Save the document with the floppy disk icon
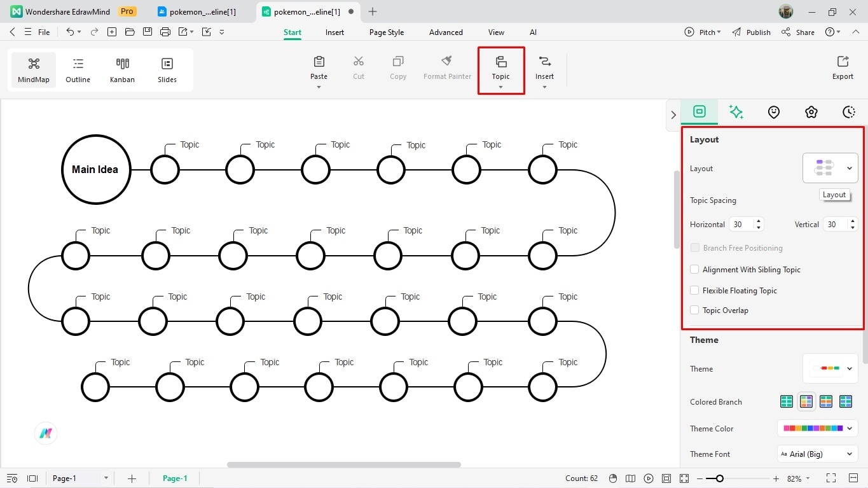This screenshot has width=868, height=488. (148, 32)
